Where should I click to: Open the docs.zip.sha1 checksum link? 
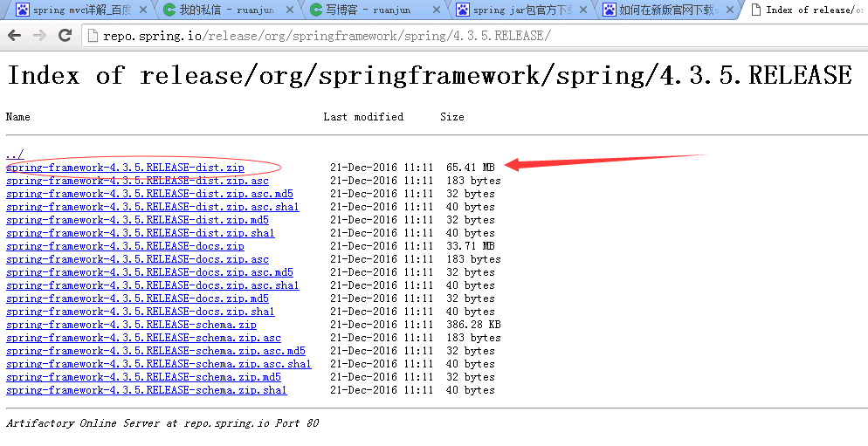click(x=141, y=312)
